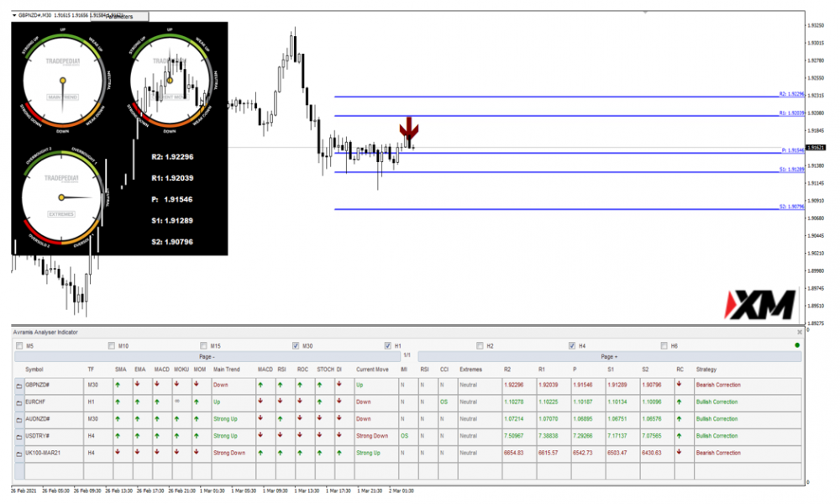
Task: Click the RC down arrow in GBPNZD# row
Action: tap(680, 385)
